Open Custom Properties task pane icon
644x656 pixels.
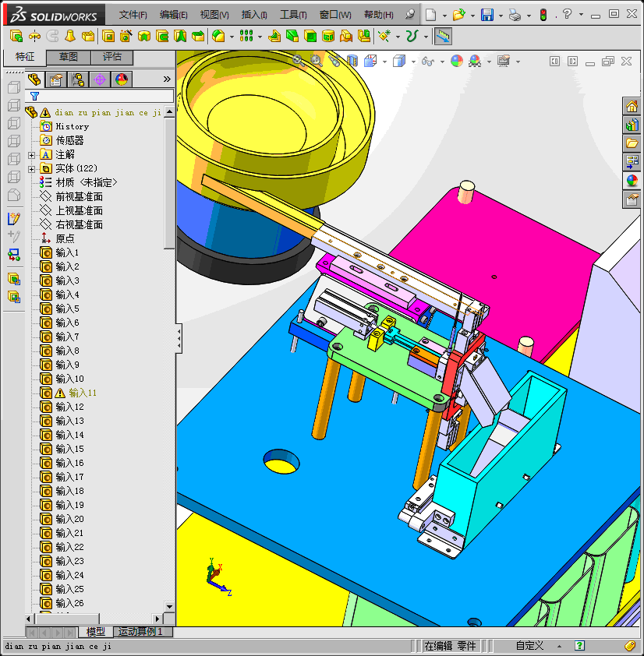(x=632, y=199)
